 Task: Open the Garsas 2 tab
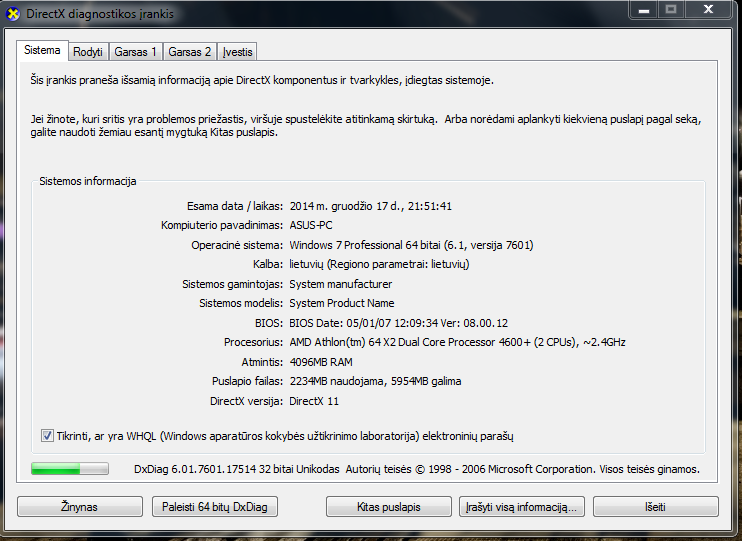click(x=189, y=52)
